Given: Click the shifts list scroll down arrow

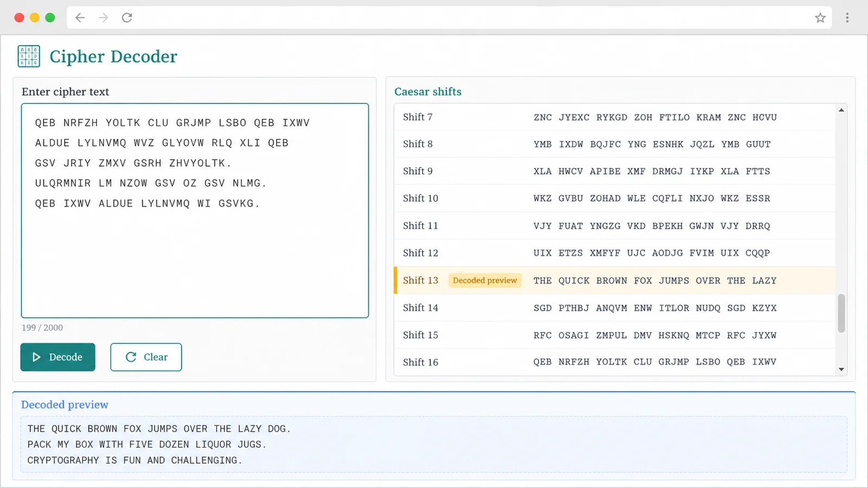Looking at the screenshot, I should (x=841, y=369).
